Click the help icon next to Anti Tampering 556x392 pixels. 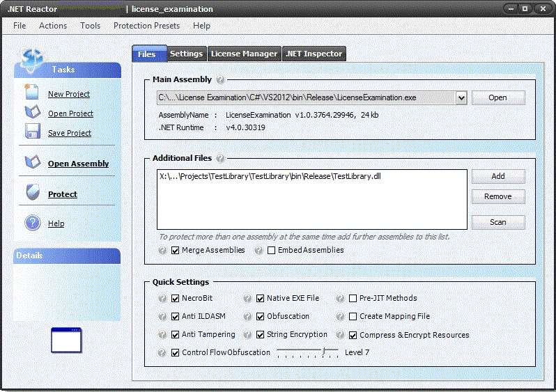(x=162, y=334)
